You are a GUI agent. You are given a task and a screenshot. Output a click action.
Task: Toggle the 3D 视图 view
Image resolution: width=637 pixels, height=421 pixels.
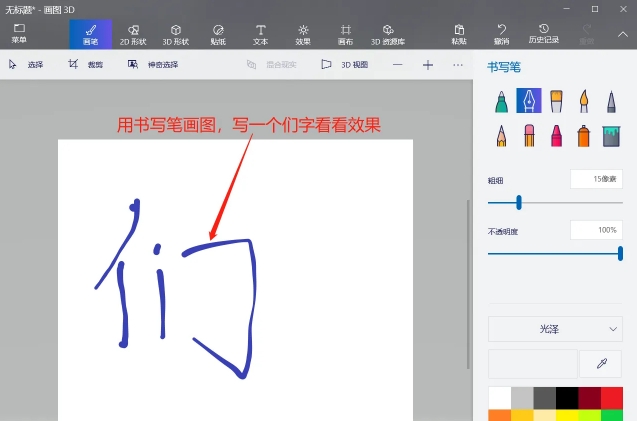tap(344, 64)
